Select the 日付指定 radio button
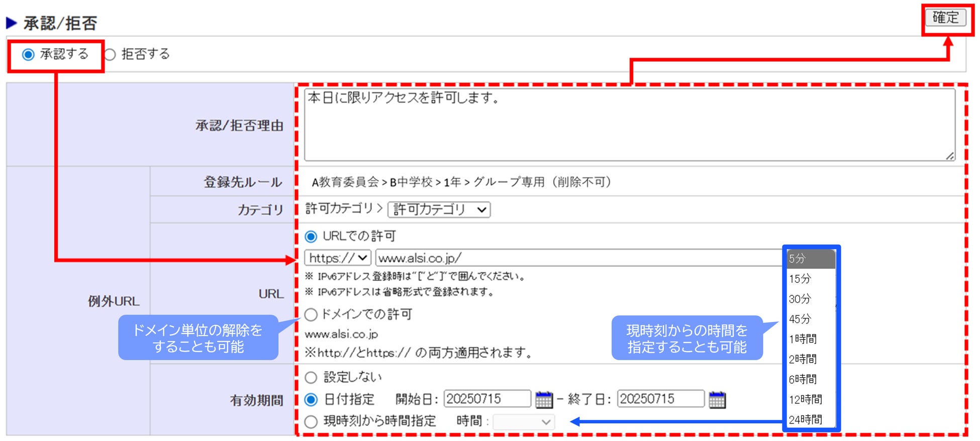Image resolution: width=980 pixels, height=441 pixels. coord(311,400)
